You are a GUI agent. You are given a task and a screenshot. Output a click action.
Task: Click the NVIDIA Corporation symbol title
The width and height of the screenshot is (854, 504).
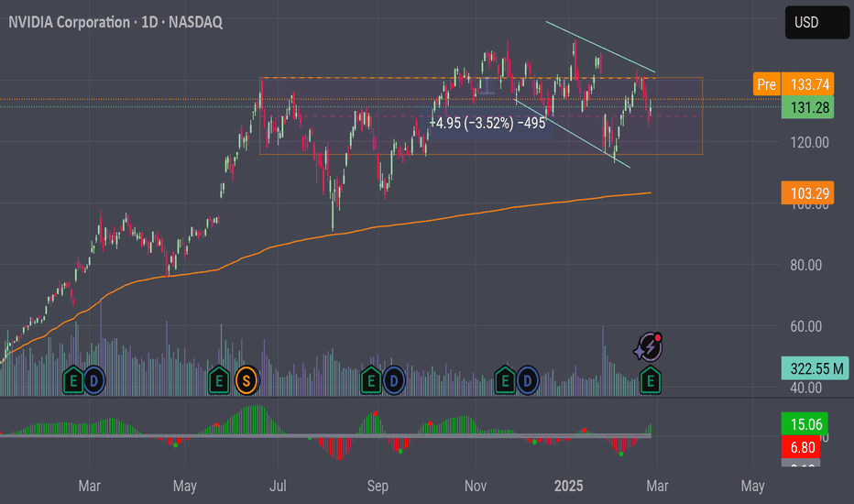click(69, 22)
